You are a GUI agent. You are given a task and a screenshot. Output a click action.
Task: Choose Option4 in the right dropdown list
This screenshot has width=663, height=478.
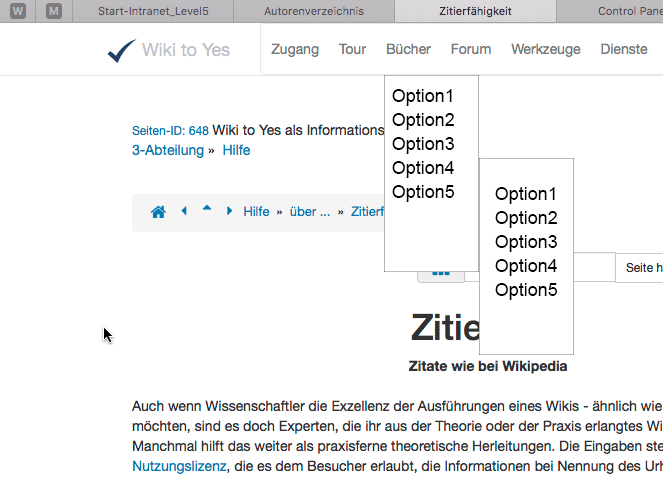(526, 266)
